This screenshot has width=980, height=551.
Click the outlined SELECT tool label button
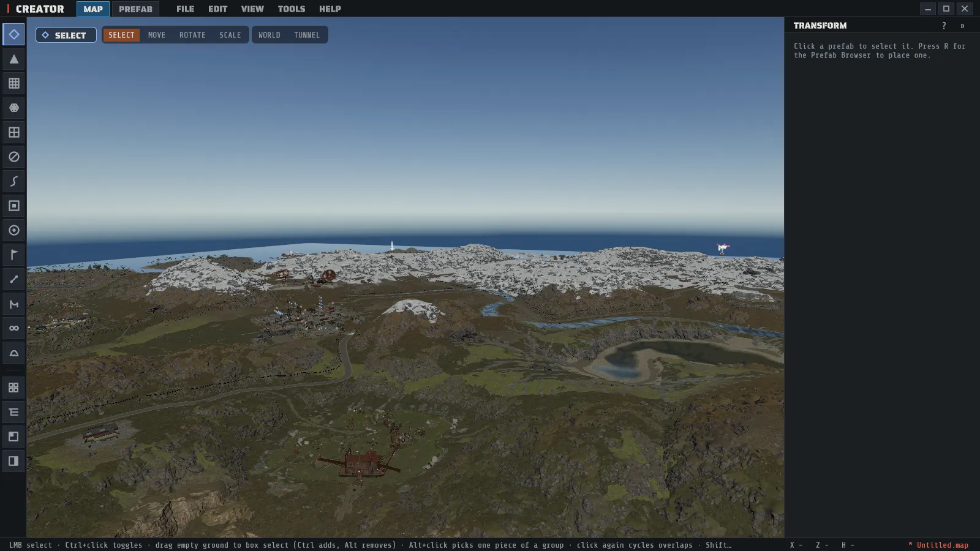click(66, 35)
